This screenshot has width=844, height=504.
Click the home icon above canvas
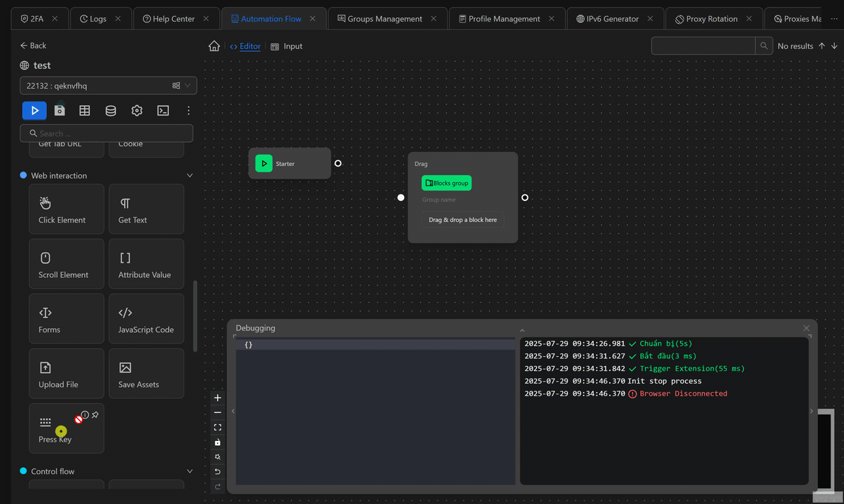[x=214, y=46]
